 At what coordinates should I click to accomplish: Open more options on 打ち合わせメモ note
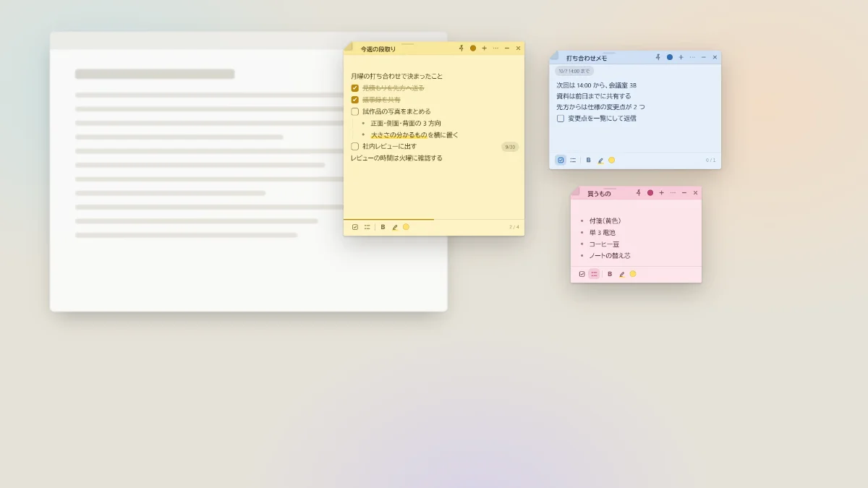(692, 57)
